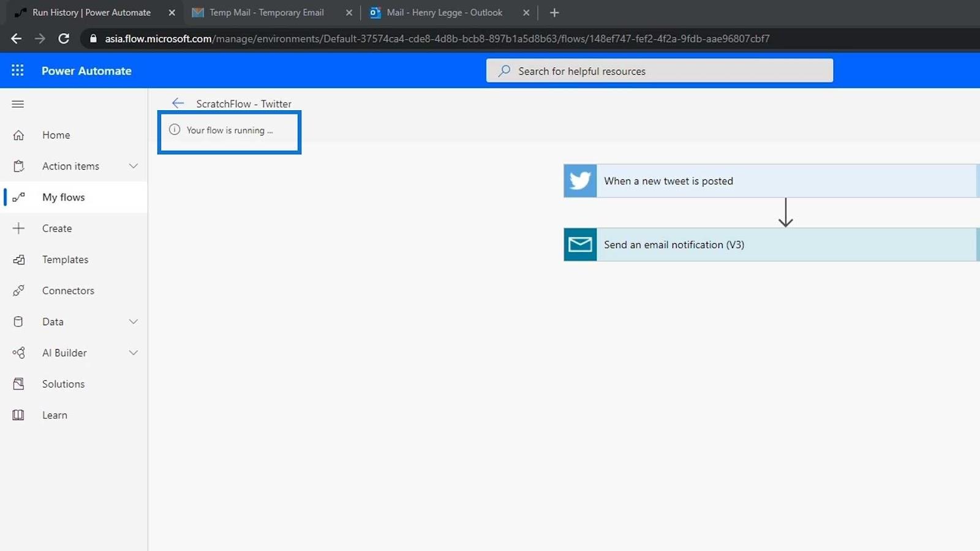980x551 pixels.
Task: Switch to Run History Power Automate tab
Action: coord(92,12)
